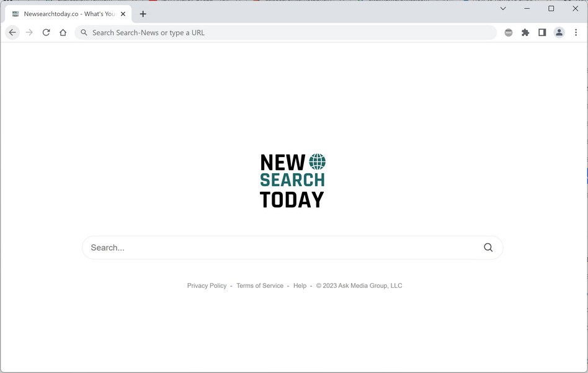The width and height of the screenshot is (588, 373).
Task: Click the address bar search magnifier icon
Action: [84, 33]
